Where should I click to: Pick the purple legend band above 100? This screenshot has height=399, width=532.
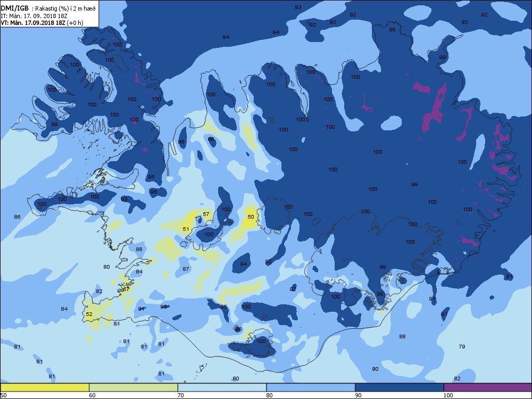pos(487,387)
